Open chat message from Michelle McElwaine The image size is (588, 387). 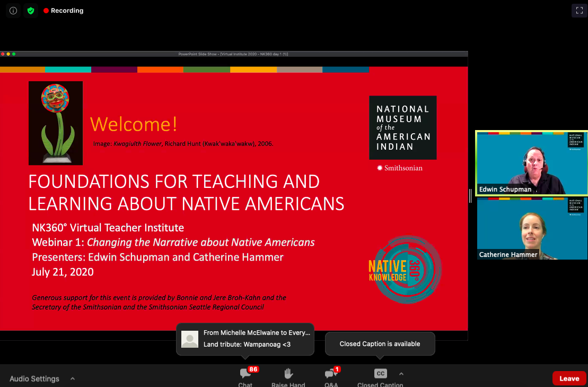pyautogui.click(x=245, y=339)
